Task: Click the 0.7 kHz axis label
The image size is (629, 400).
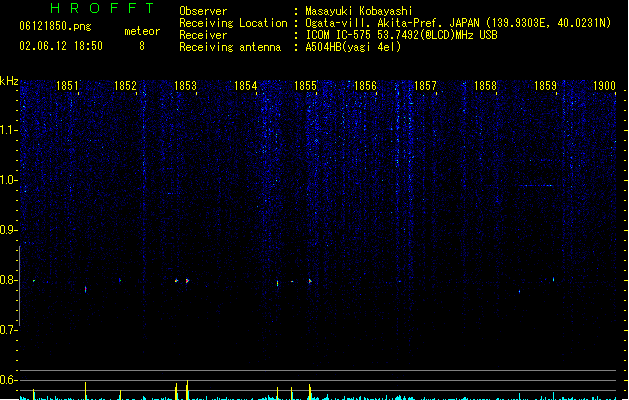Action: pos(8,330)
